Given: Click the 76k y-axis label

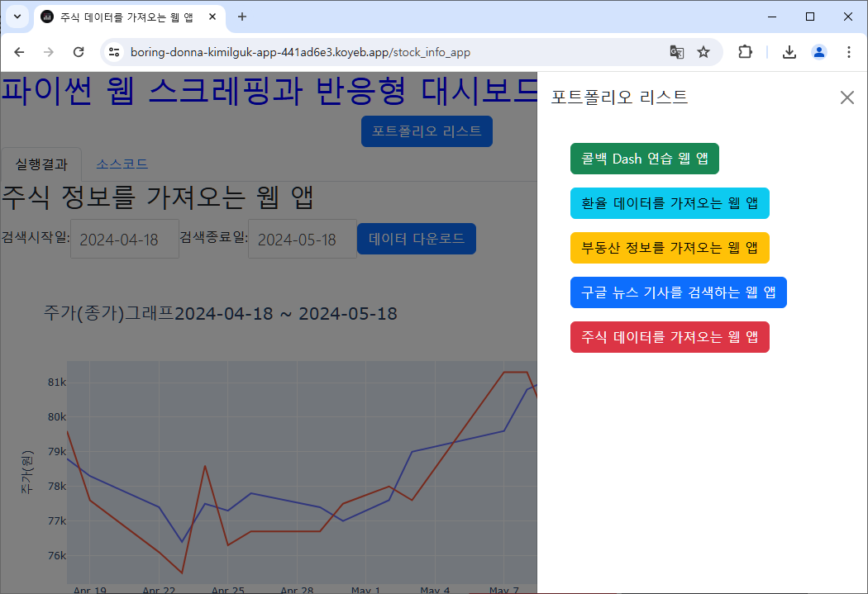Looking at the screenshot, I should 56,556.
